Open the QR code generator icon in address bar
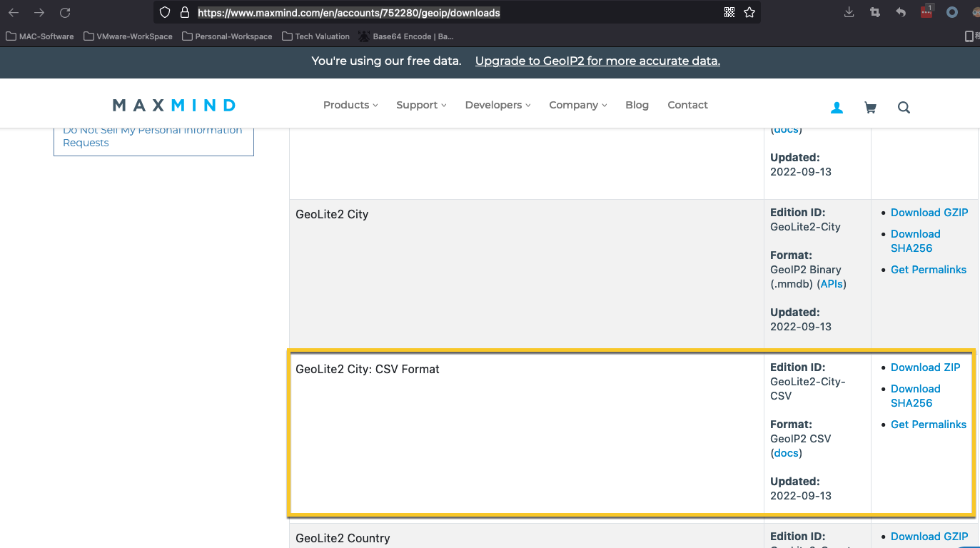Image resolution: width=980 pixels, height=548 pixels. (729, 12)
